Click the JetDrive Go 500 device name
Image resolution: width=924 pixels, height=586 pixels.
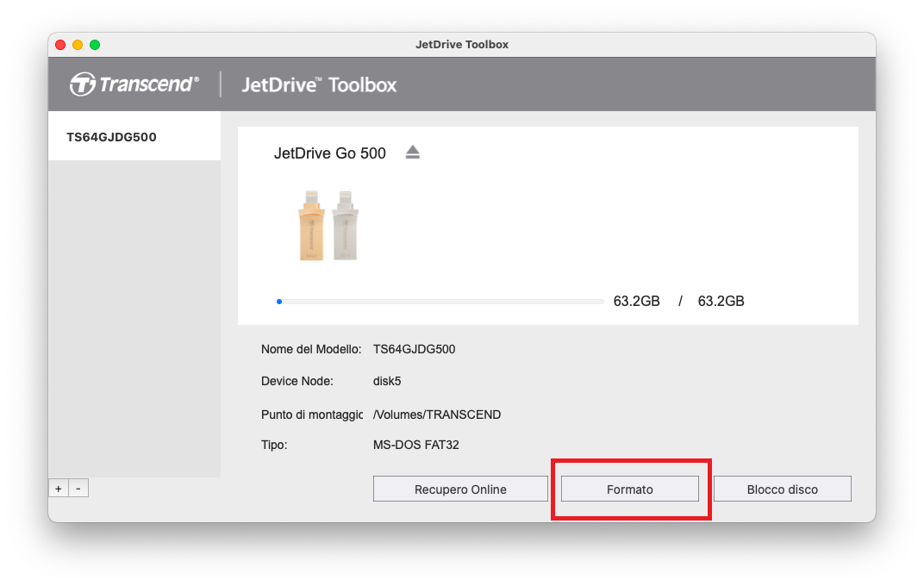330,153
